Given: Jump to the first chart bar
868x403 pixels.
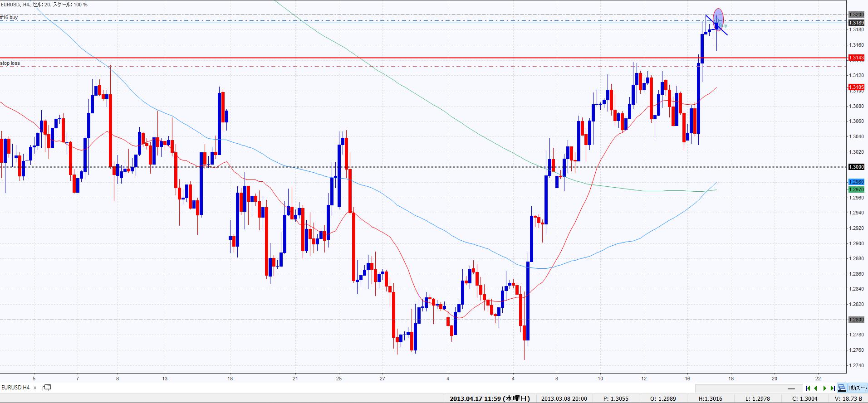Looking at the screenshot, I should (x=808, y=388).
